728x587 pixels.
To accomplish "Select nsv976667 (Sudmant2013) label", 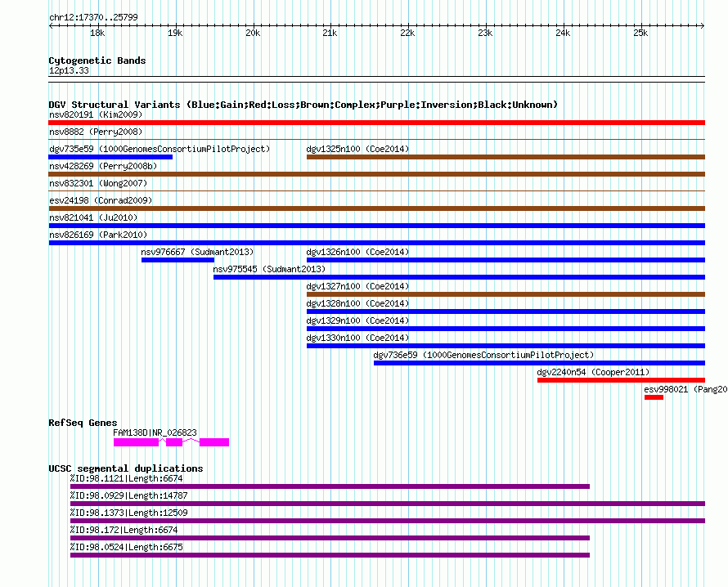I will pos(197,252).
